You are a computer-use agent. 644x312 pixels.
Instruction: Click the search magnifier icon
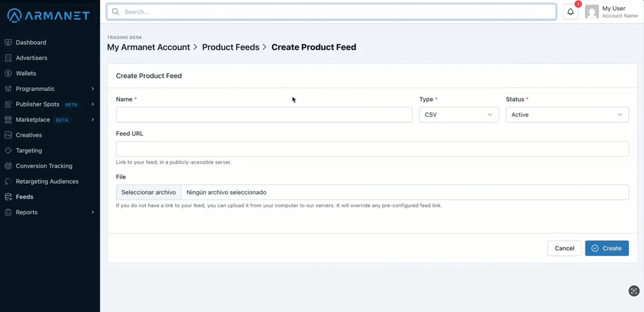tap(115, 12)
